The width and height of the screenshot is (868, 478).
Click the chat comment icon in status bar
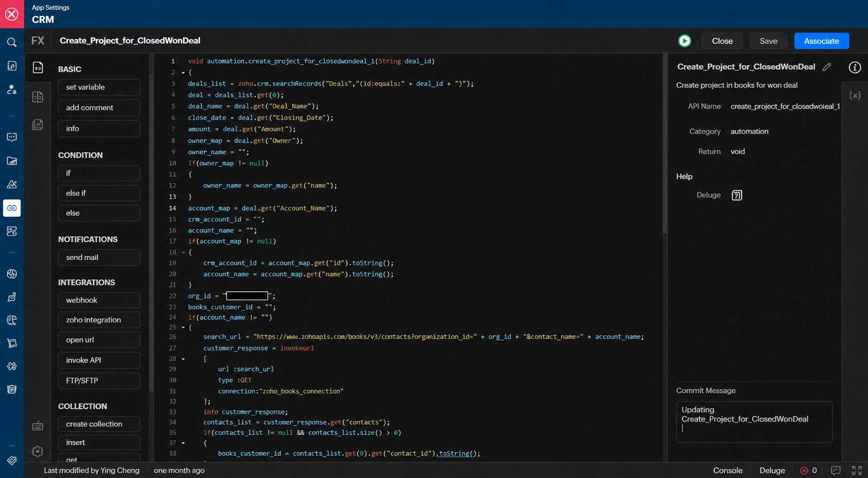[x=836, y=470]
